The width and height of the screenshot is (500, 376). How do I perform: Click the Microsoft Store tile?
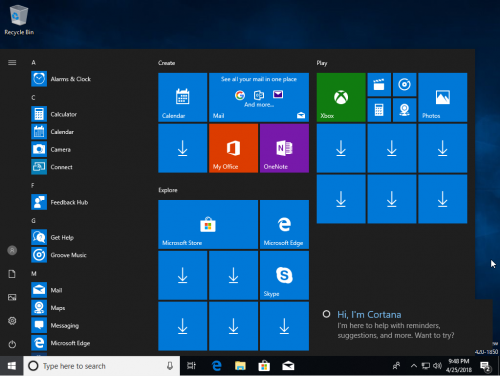click(x=208, y=224)
